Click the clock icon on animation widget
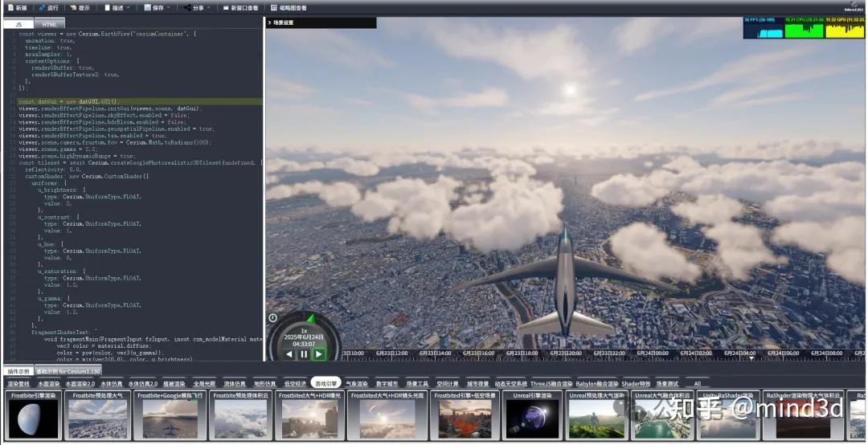The width and height of the screenshot is (868, 445). click(x=272, y=318)
